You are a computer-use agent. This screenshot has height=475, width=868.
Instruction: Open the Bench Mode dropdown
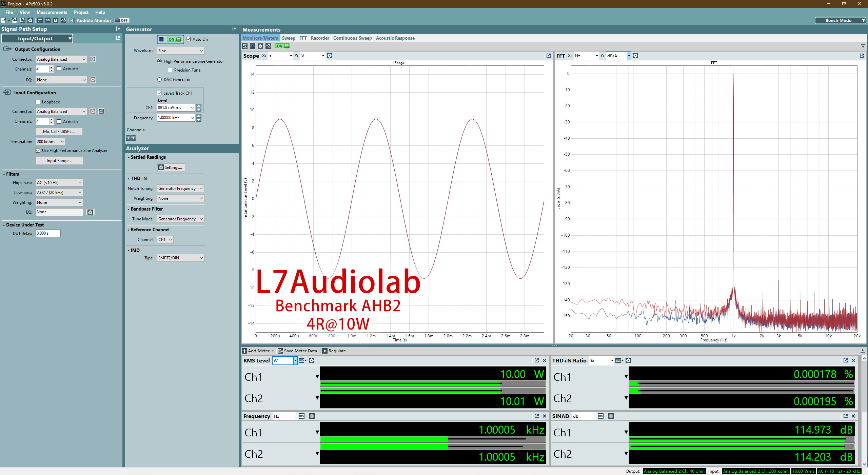pos(841,20)
